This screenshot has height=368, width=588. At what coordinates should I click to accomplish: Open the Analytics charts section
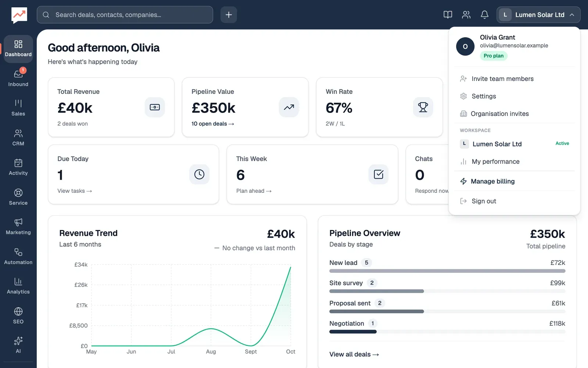[18, 286]
